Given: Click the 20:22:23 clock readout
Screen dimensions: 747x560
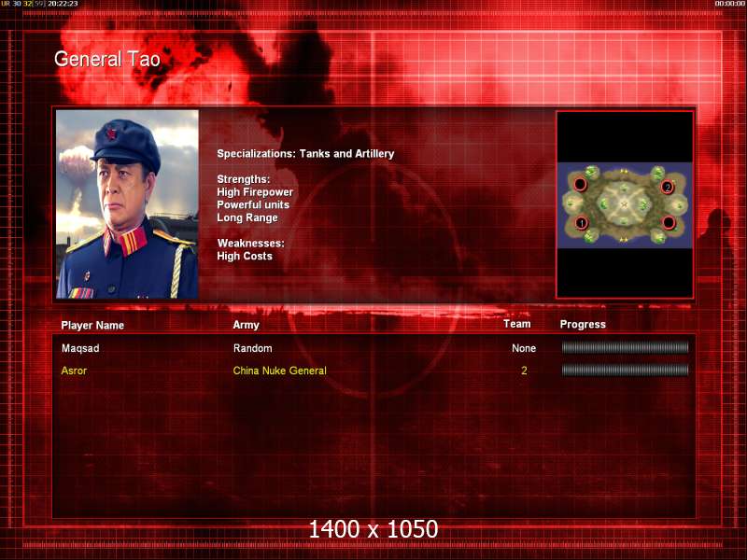Looking at the screenshot, I should [x=63, y=4].
